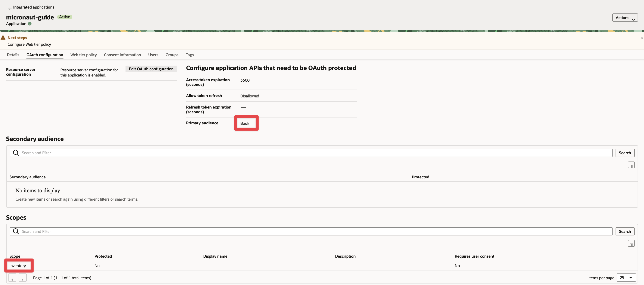
Task: Select the Inventory scope row
Action: pyautogui.click(x=18, y=266)
